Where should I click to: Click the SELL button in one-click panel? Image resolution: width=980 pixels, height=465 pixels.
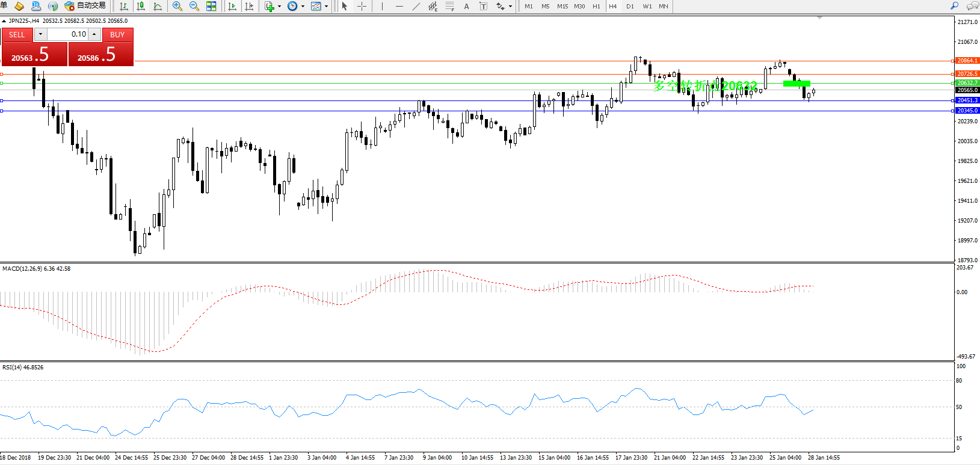coord(17,34)
